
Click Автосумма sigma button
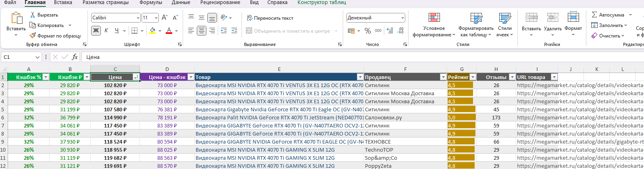pos(608,15)
